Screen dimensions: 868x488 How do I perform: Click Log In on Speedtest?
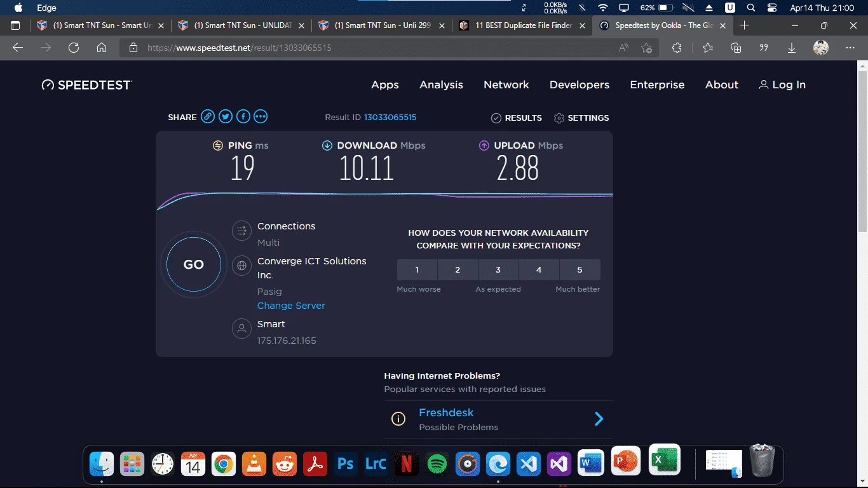(782, 85)
